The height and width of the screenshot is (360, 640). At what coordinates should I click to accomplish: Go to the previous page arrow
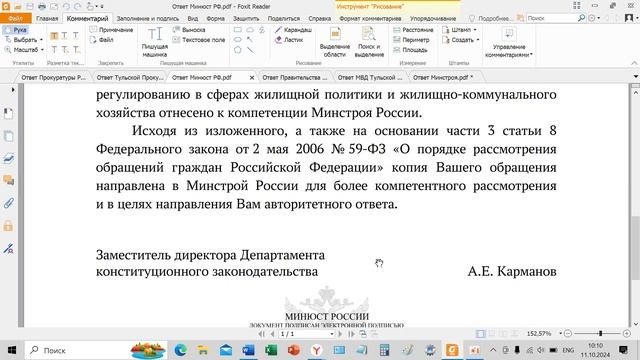coord(272,334)
